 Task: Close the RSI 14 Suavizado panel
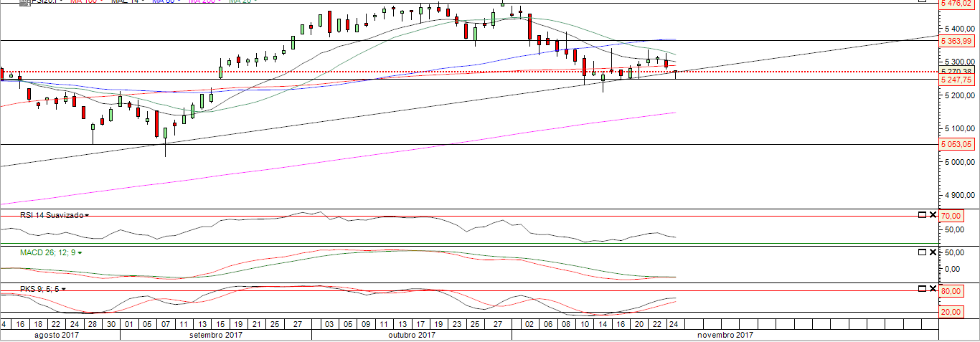[x=933, y=214]
